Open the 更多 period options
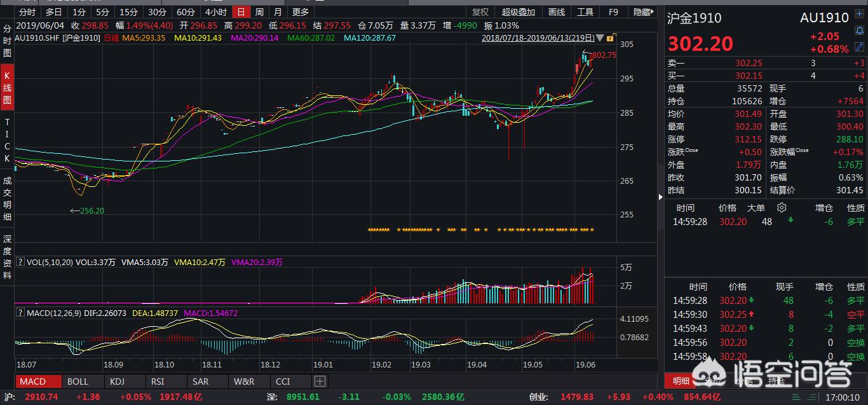Screen dimensions: 868x405 (x=301, y=12)
